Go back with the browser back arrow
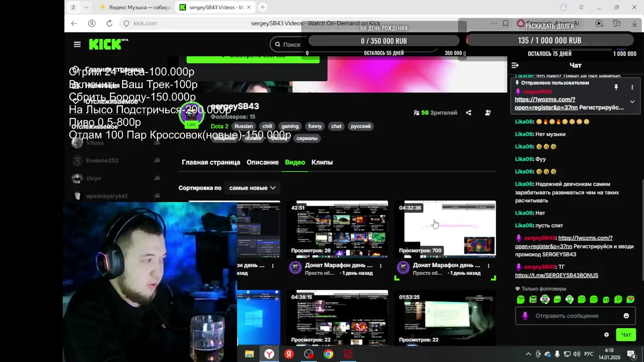This screenshot has height=362, width=644. 74,23
